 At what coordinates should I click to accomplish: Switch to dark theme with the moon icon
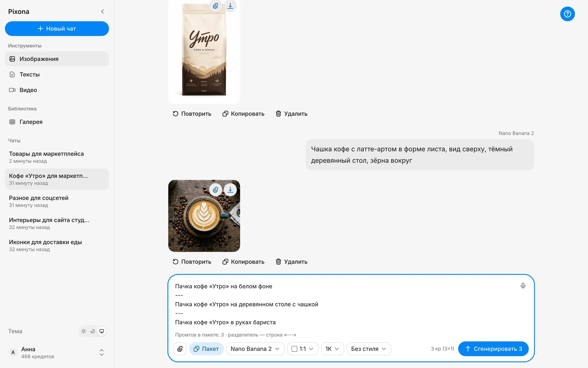coord(92,331)
